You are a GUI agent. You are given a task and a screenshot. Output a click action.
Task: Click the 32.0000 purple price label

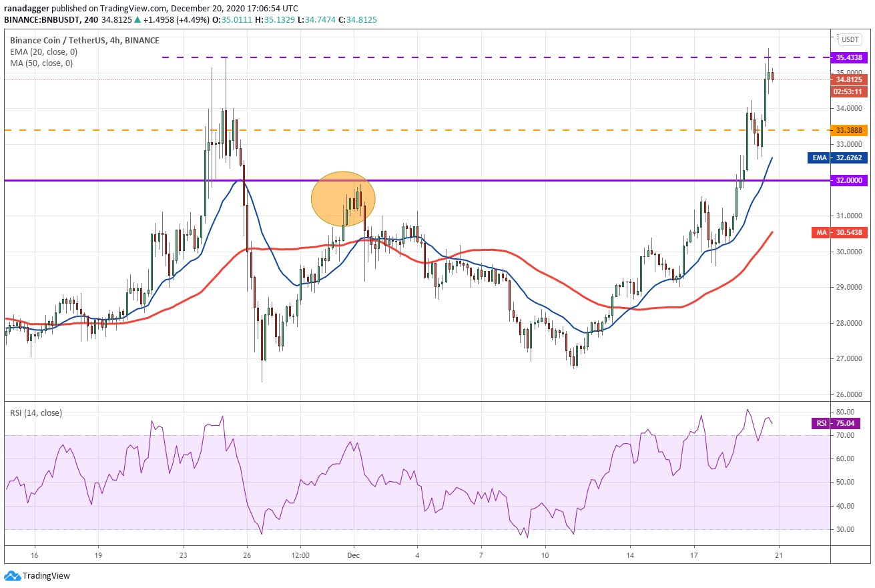click(847, 180)
